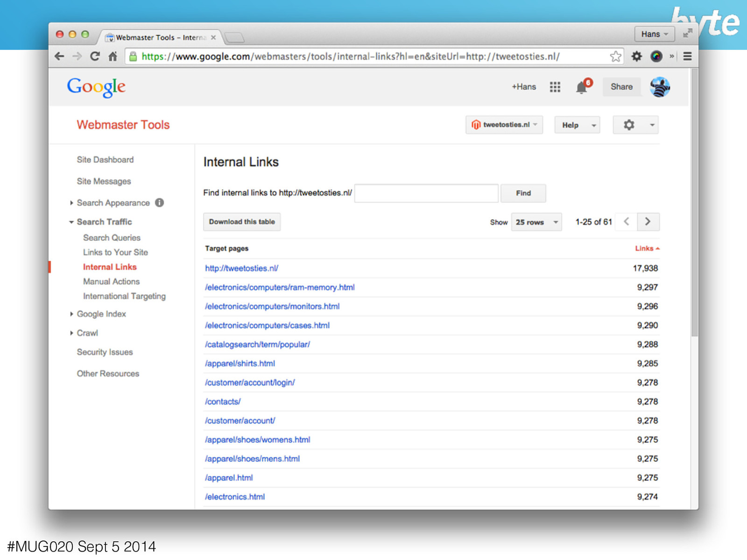The width and height of the screenshot is (747, 560).
Task: Click the 1-25 of 61 pagination text
Action: [x=593, y=222]
